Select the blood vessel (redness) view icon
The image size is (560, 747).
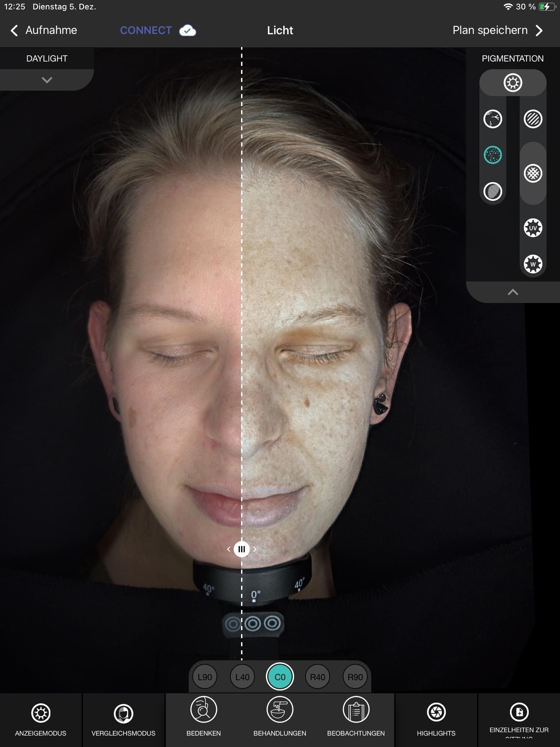[493, 119]
